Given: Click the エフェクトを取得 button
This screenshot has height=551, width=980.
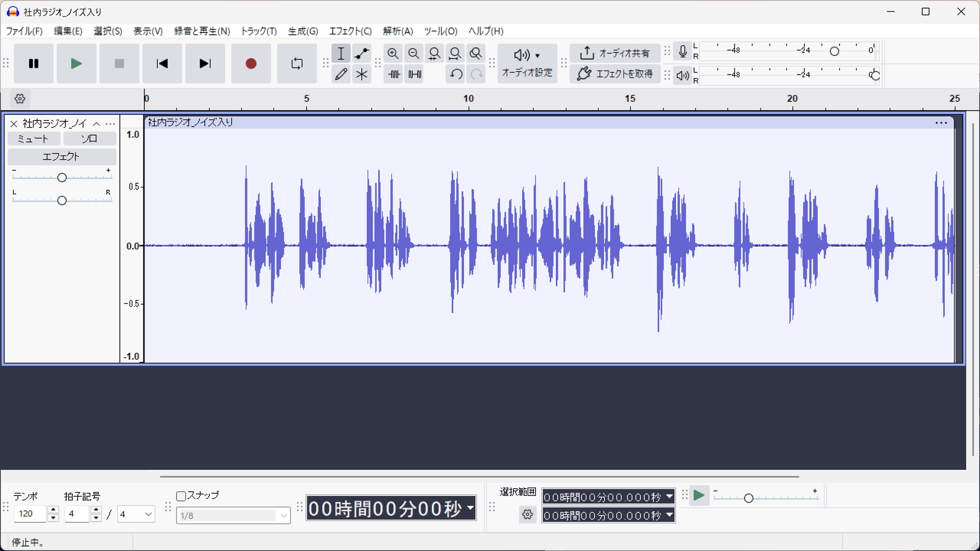Looking at the screenshot, I should (615, 74).
